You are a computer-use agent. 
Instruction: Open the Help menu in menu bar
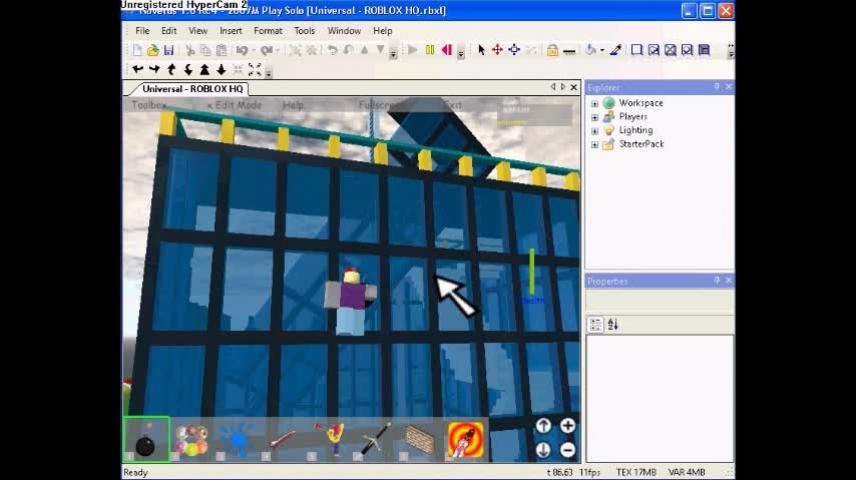[383, 31]
